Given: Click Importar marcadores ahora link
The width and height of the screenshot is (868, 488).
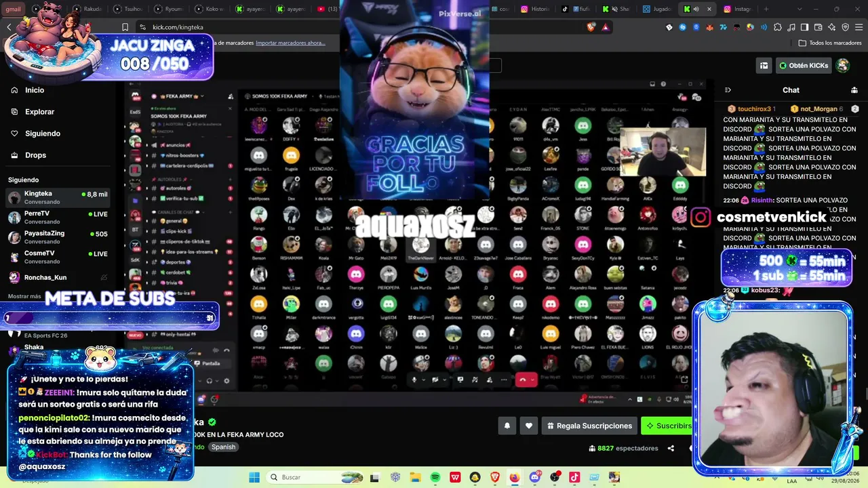Looking at the screenshot, I should click(290, 43).
